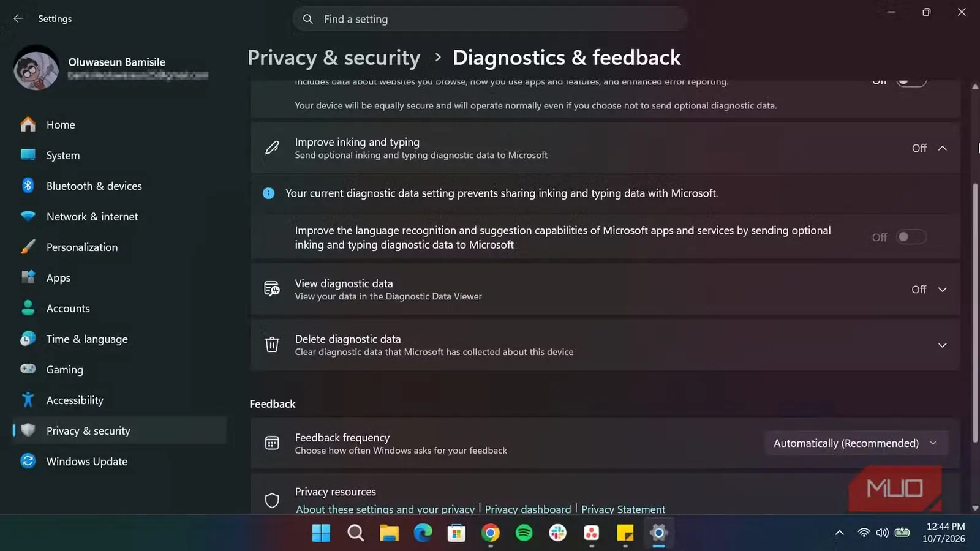Image resolution: width=980 pixels, height=551 pixels.
Task: Open Spotify from the taskbar
Action: [x=524, y=533]
